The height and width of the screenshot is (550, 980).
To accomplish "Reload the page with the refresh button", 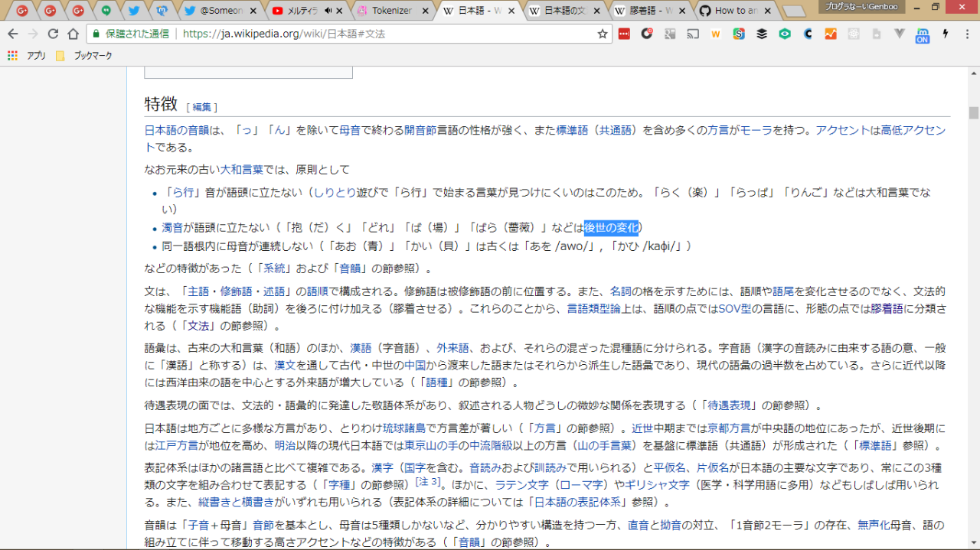I will [53, 34].
